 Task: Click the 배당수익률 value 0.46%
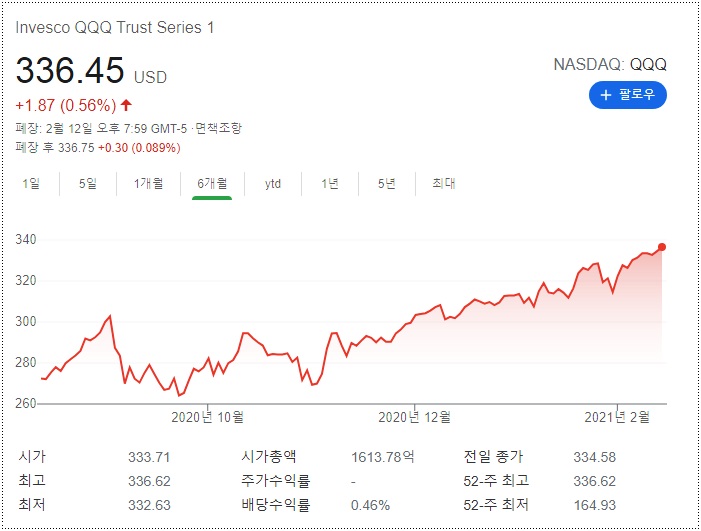pos(370,505)
